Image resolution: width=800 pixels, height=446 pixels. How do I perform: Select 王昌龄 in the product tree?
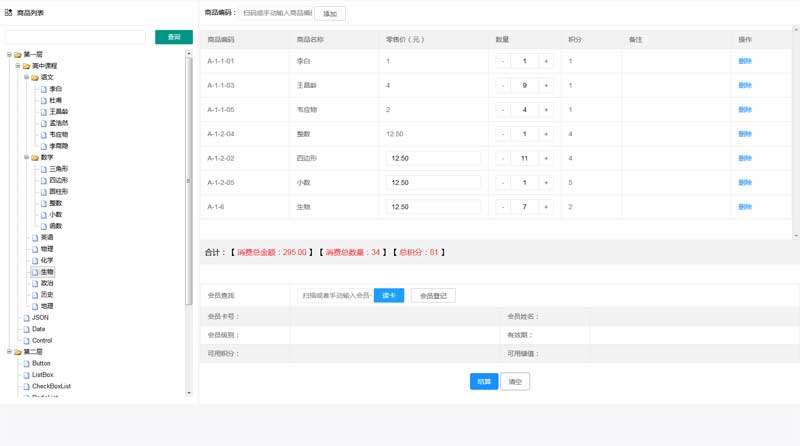[x=59, y=111]
